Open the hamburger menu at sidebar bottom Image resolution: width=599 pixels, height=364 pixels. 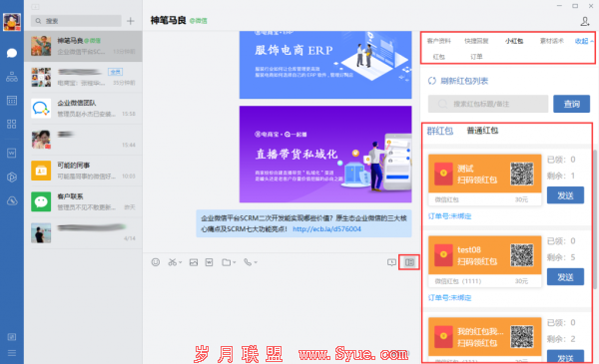coord(12,353)
